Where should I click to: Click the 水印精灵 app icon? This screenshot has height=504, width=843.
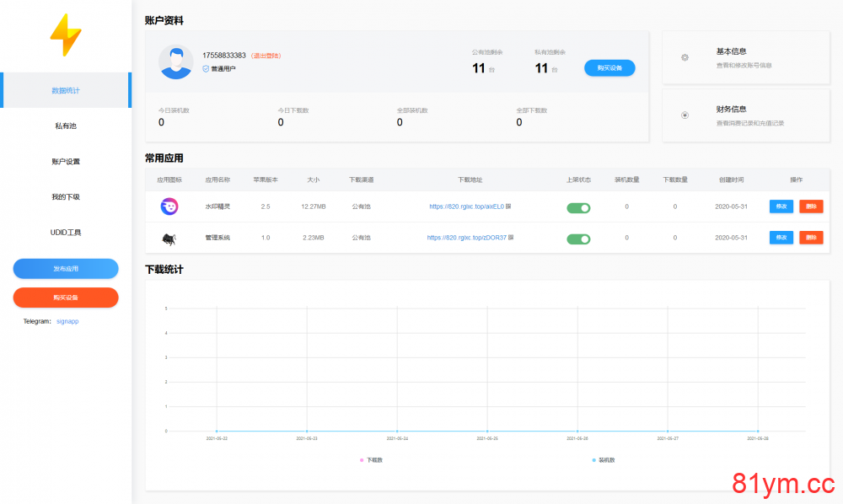pos(169,206)
